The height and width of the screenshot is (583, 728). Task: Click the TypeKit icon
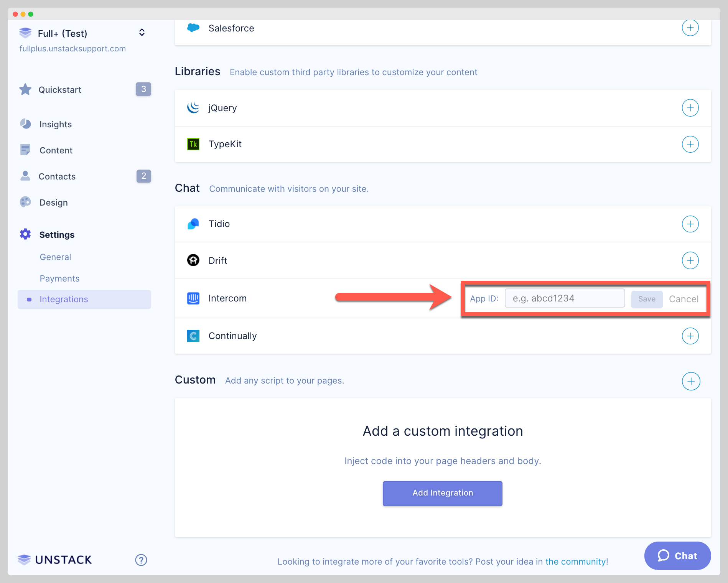[x=193, y=144]
